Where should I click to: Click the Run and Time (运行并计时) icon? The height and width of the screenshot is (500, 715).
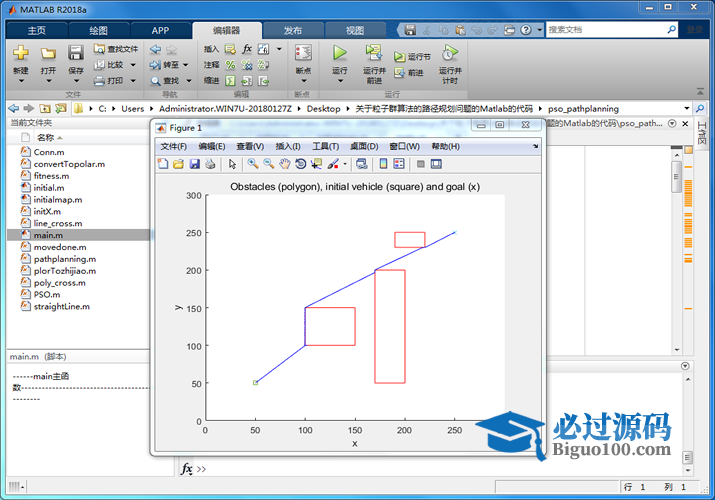click(x=449, y=53)
